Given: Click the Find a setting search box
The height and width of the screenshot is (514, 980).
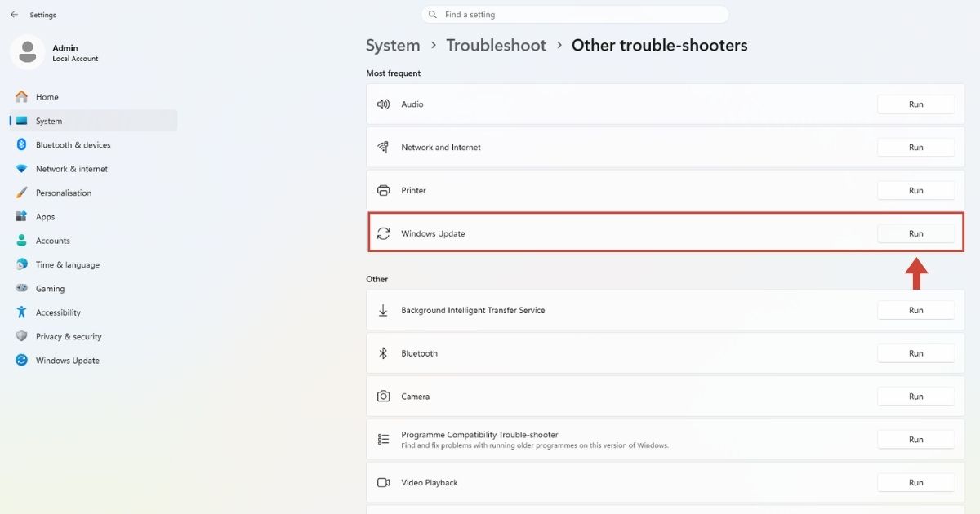Looking at the screenshot, I should click(575, 15).
